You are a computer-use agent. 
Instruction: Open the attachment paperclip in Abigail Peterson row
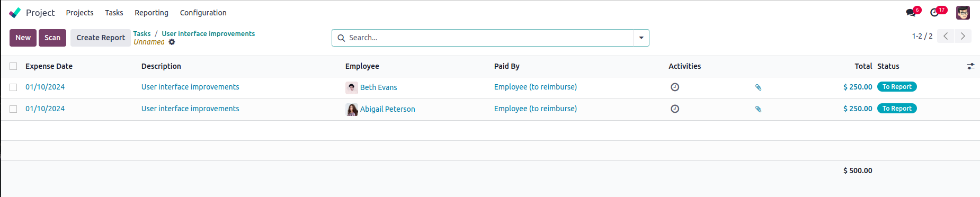[x=758, y=109]
